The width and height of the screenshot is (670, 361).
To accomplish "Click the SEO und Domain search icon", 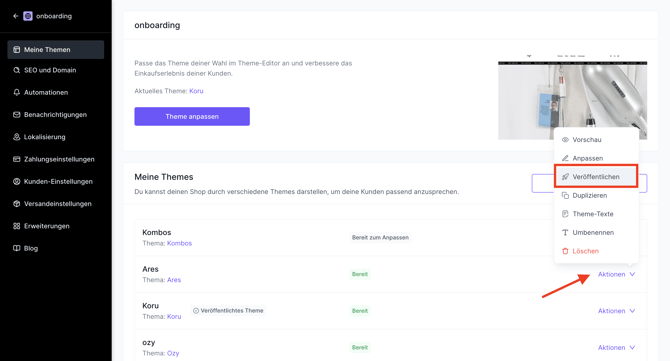I will tap(17, 70).
